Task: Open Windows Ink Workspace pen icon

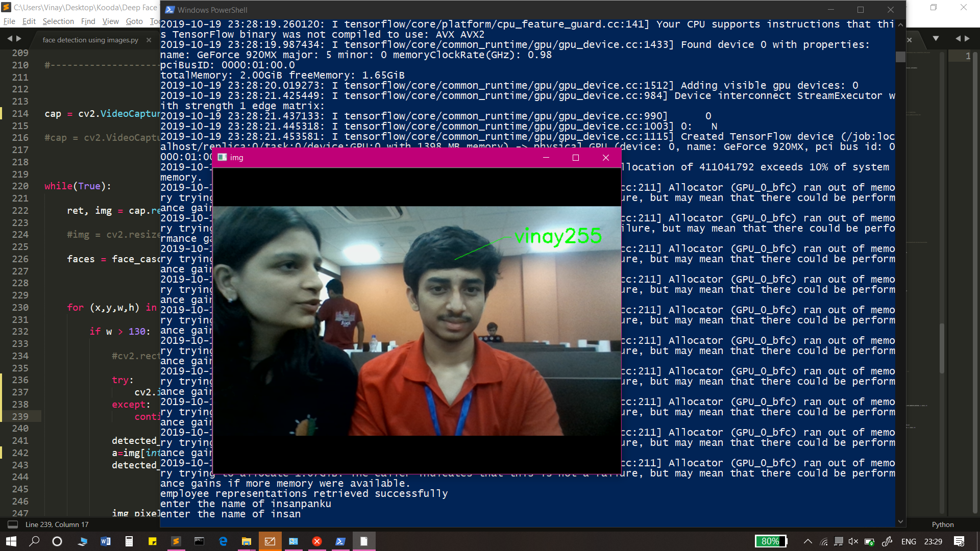Action: tap(887, 541)
